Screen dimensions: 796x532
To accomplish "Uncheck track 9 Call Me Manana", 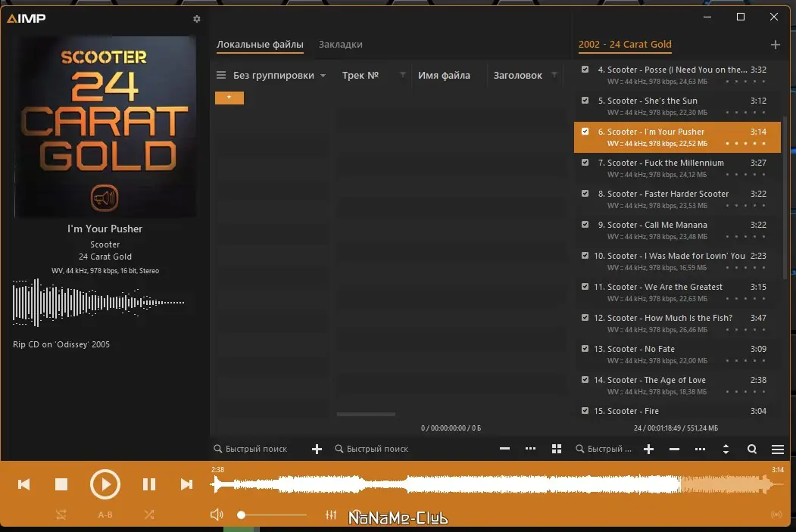I will point(585,224).
